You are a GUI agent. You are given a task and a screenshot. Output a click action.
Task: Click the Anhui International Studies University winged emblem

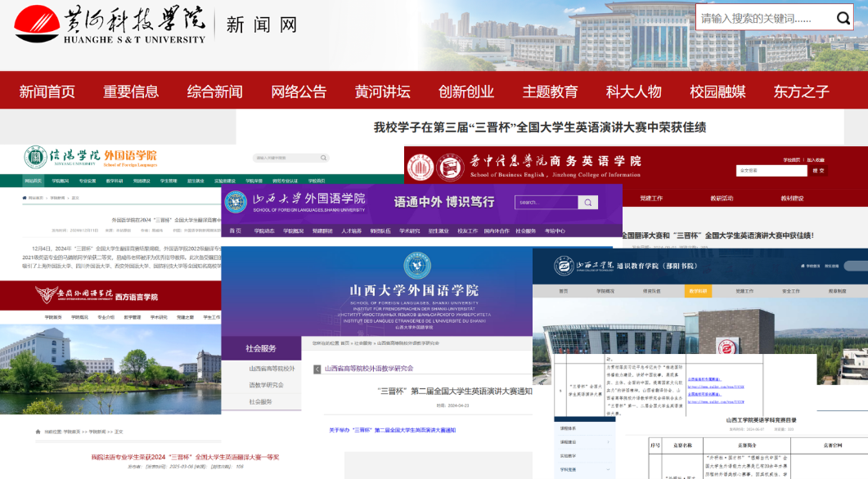tap(46, 295)
